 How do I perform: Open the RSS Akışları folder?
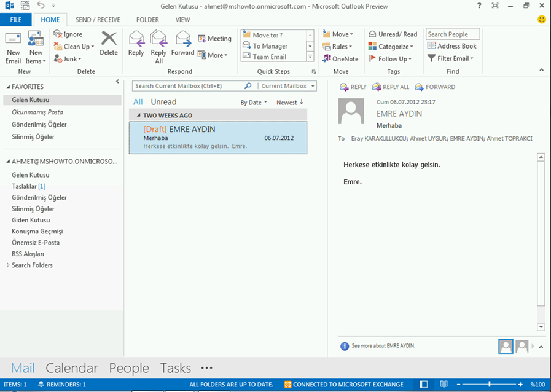pyautogui.click(x=28, y=254)
